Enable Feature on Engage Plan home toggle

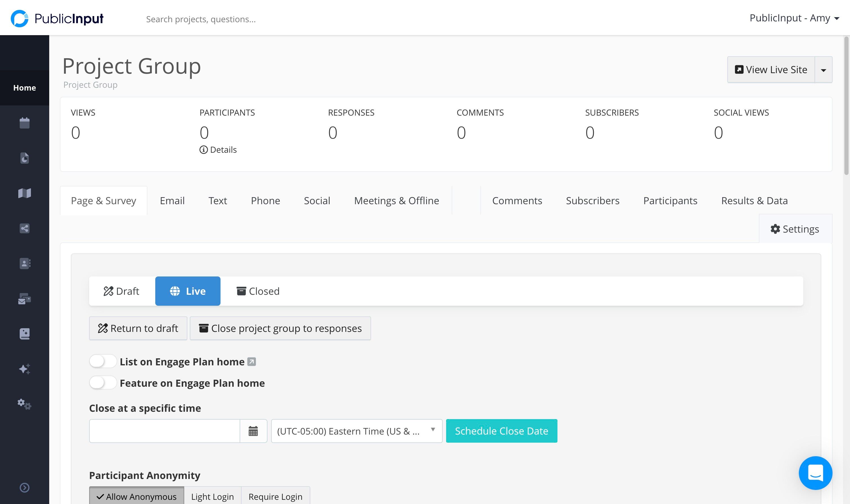pyautogui.click(x=103, y=383)
